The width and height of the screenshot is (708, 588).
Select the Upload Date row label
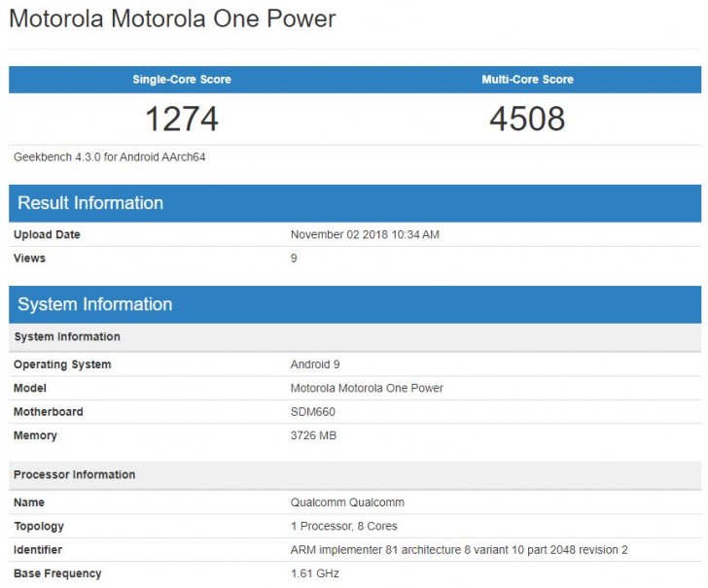47,234
